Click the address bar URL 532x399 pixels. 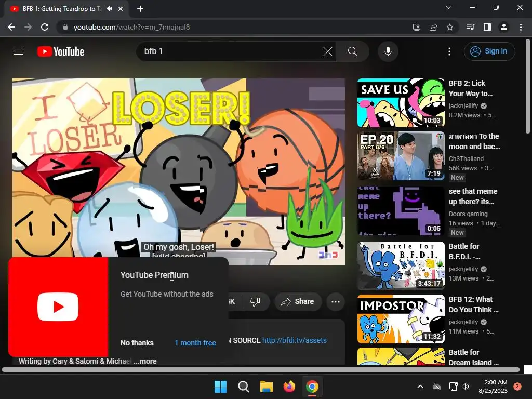[131, 27]
